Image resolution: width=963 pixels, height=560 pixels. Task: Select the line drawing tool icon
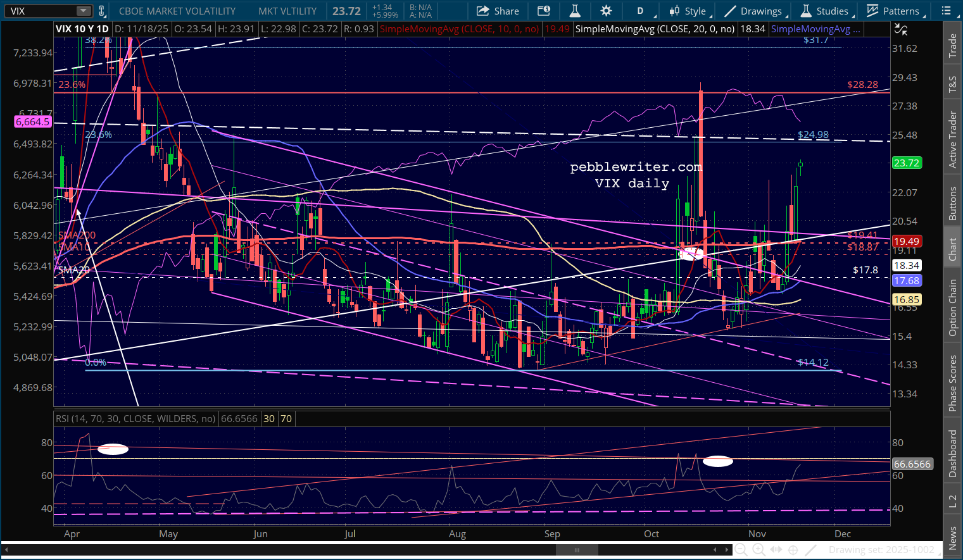point(810,550)
